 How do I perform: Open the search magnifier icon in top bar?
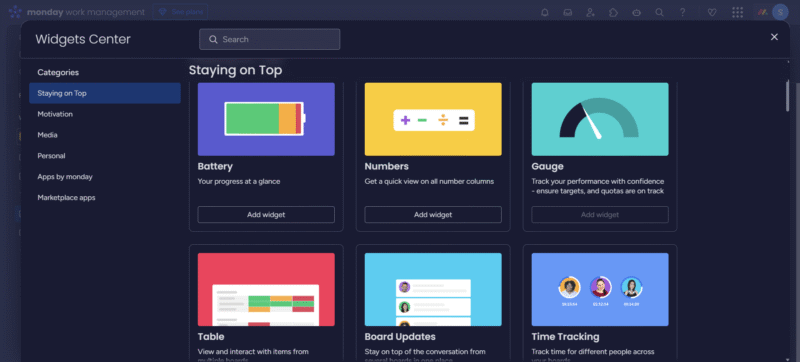[x=659, y=13]
